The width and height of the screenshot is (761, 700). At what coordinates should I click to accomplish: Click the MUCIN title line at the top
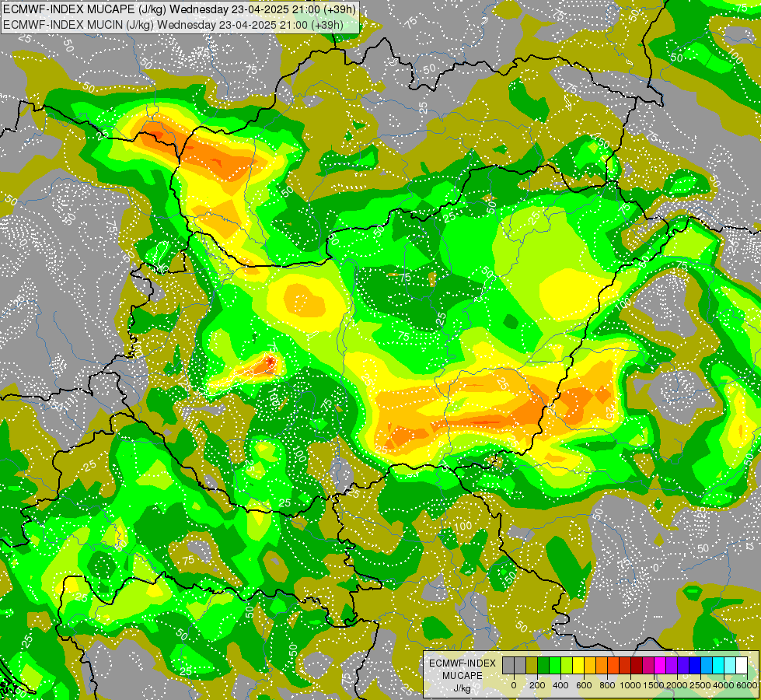tap(173, 24)
